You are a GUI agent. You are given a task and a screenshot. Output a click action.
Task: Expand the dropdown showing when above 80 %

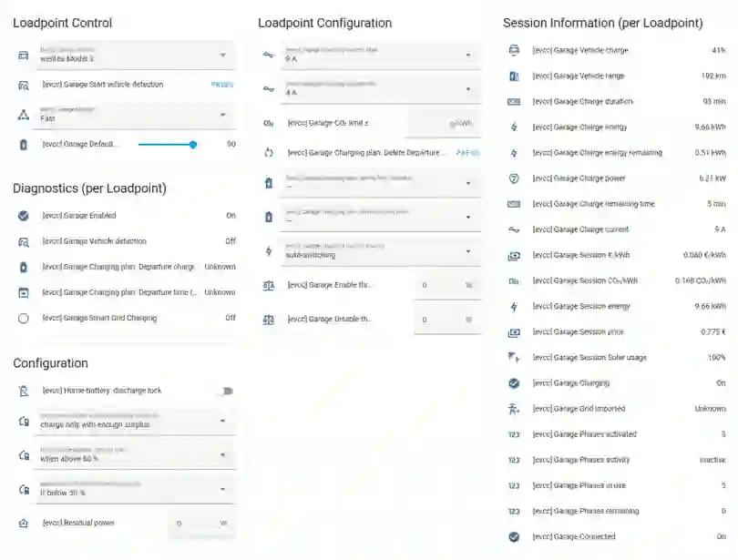click(x=136, y=454)
